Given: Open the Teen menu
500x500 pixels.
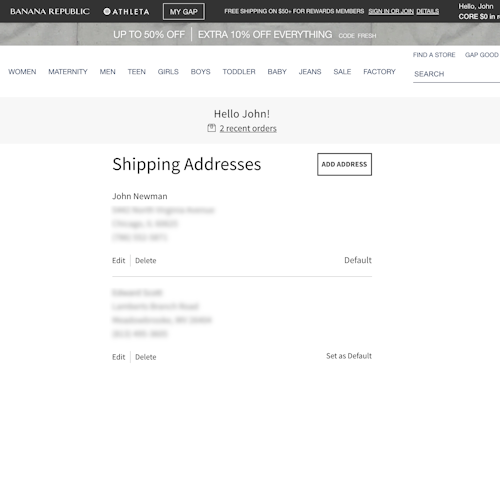Looking at the screenshot, I should [x=137, y=72].
